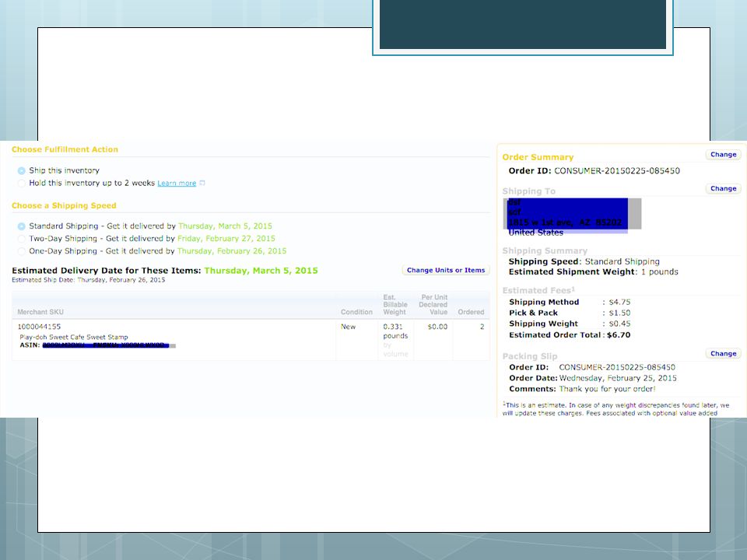
Task: Choose Two-Day Shipping radio option
Action: pos(22,239)
